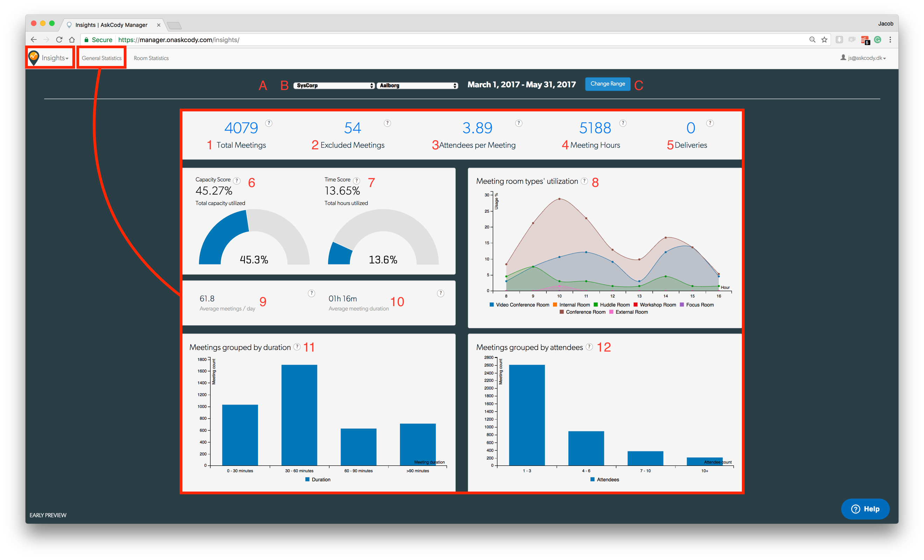Image resolution: width=924 pixels, height=560 pixels.
Task: Open the Help chat button
Action: point(865,509)
